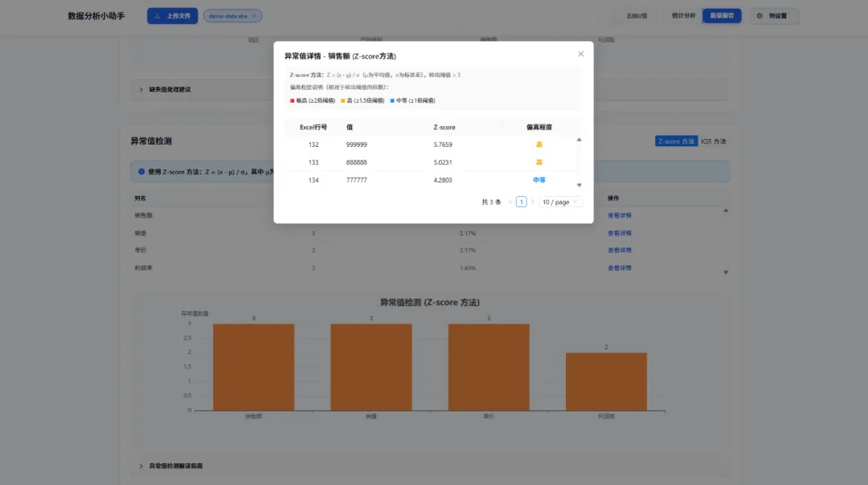This screenshot has height=485, width=868.
Task: Click the 值 column header in dialog
Action: 350,127
